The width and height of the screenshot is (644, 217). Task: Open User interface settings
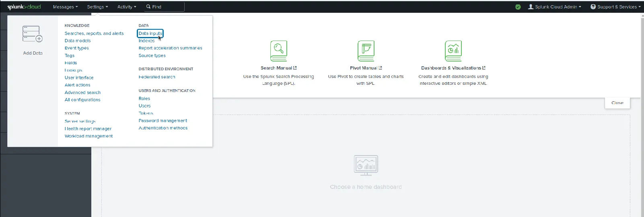(79, 78)
